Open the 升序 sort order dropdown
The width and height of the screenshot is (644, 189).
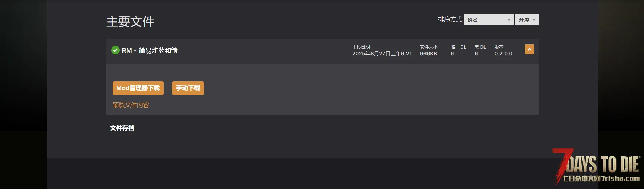pyautogui.click(x=527, y=20)
